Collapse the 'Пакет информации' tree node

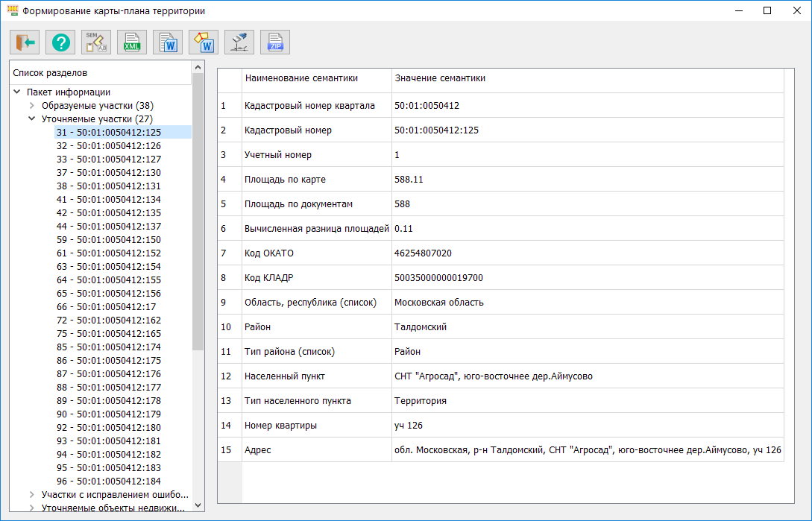click(17, 92)
